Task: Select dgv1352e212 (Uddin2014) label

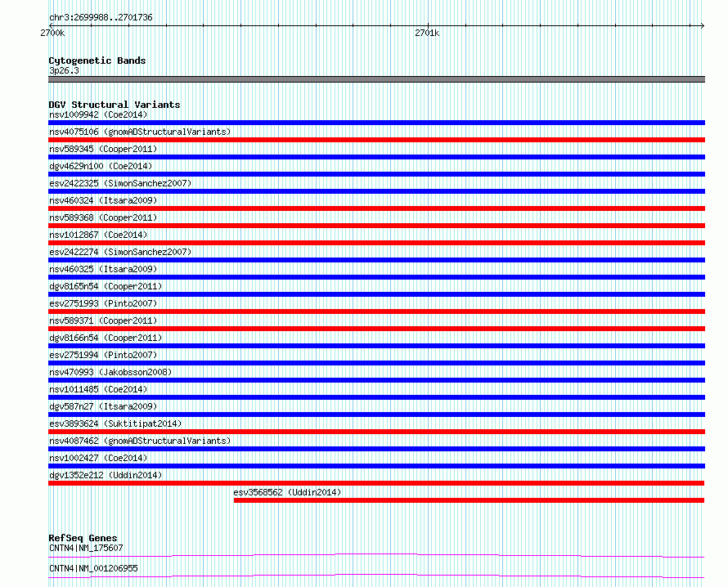Action: [x=106, y=475]
